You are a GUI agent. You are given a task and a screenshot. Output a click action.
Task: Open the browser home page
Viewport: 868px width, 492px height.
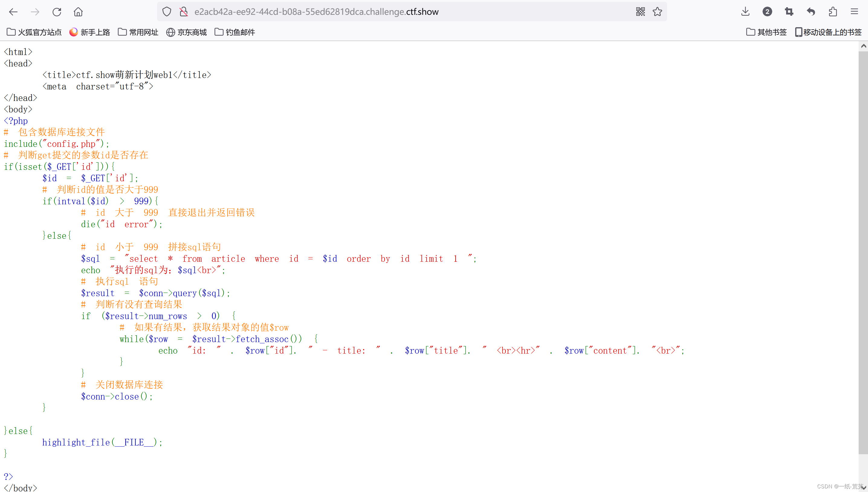pyautogui.click(x=78, y=12)
